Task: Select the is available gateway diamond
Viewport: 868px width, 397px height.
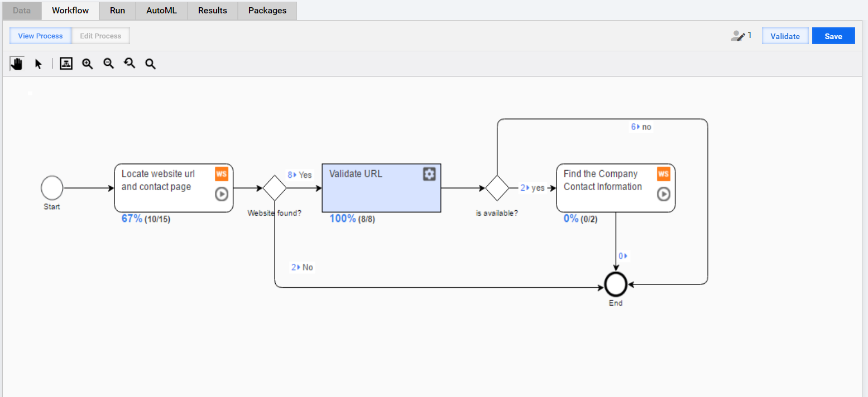Action: point(497,188)
